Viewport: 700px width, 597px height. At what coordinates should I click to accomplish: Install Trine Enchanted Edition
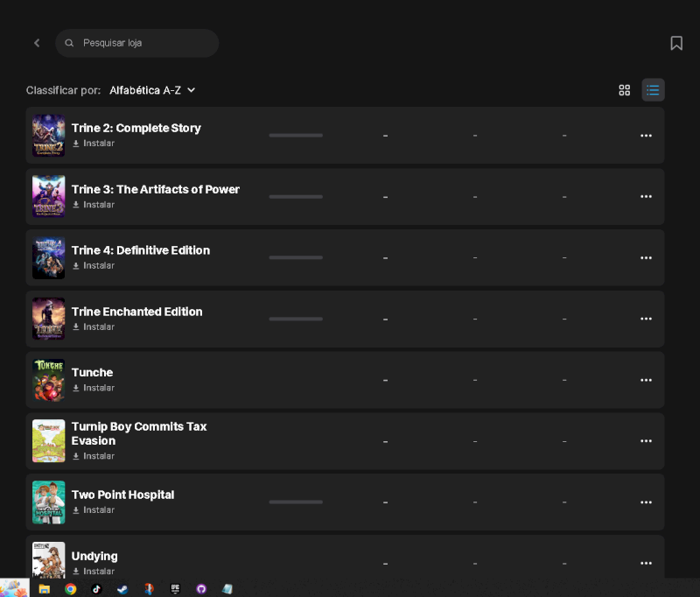[94, 327]
